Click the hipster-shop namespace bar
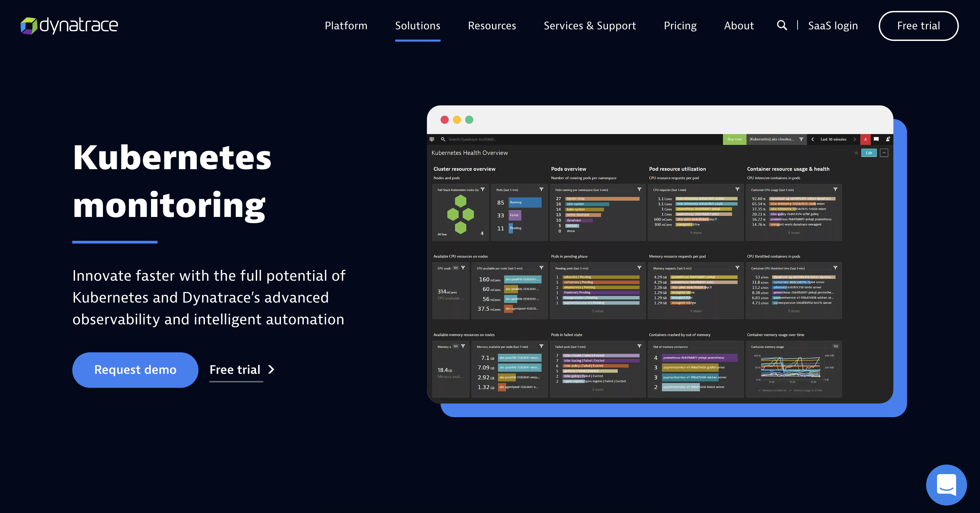This screenshot has width=980, height=513. pyautogui.click(x=602, y=199)
